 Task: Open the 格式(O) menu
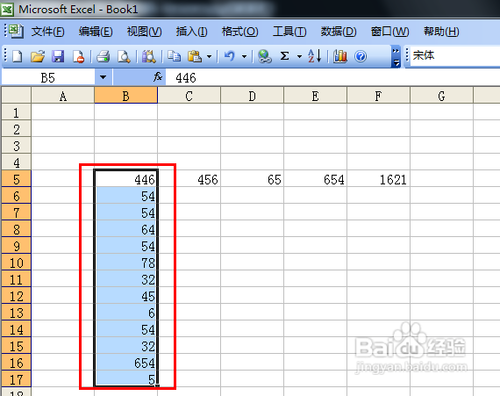pyautogui.click(x=240, y=32)
